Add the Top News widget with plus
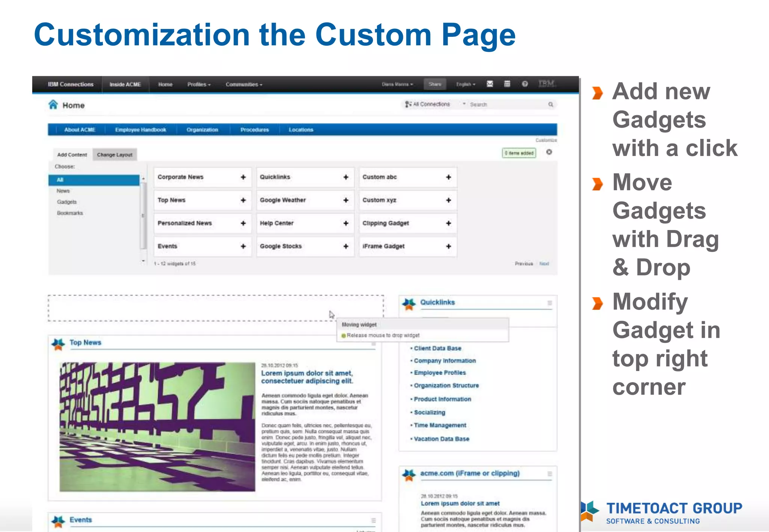 pyautogui.click(x=243, y=200)
